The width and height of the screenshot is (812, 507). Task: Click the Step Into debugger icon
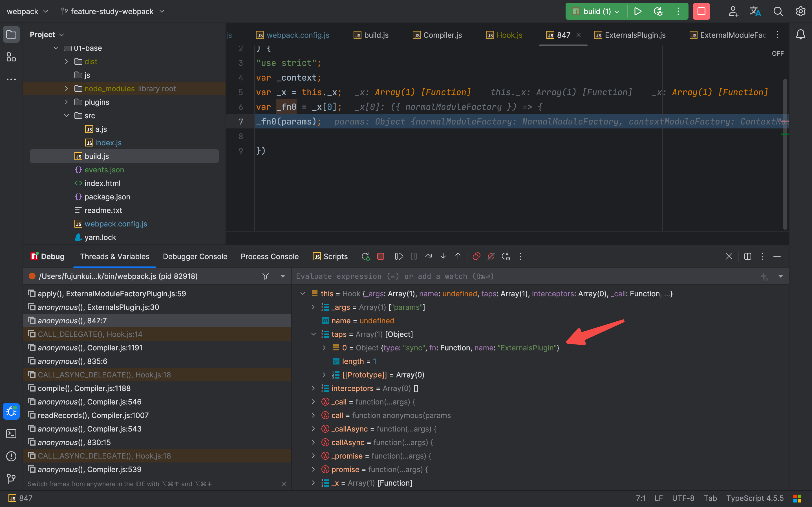pos(443,257)
